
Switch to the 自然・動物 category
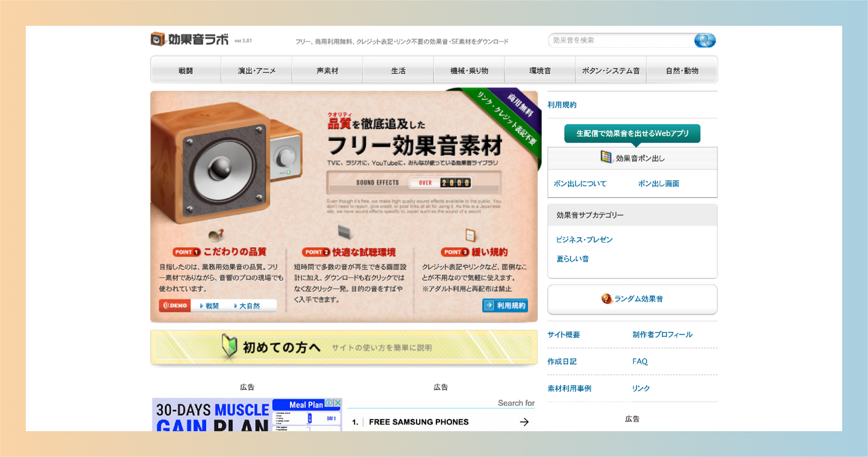pyautogui.click(x=682, y=70)
